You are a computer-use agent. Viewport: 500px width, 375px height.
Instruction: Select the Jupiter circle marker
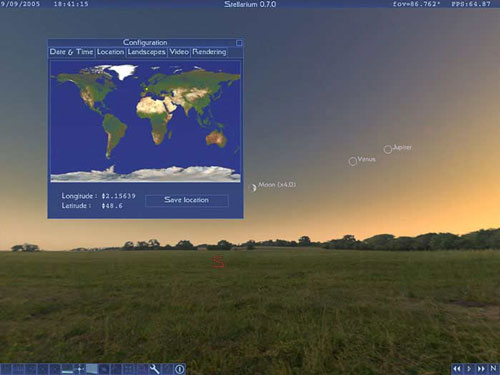point(388,149)
